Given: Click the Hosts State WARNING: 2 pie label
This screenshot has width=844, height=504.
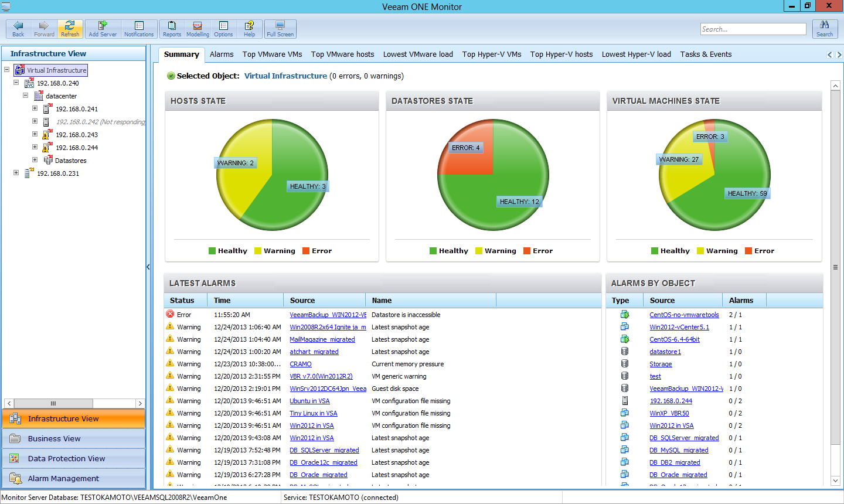Looking at the screenshot, I should coord(236,163).
